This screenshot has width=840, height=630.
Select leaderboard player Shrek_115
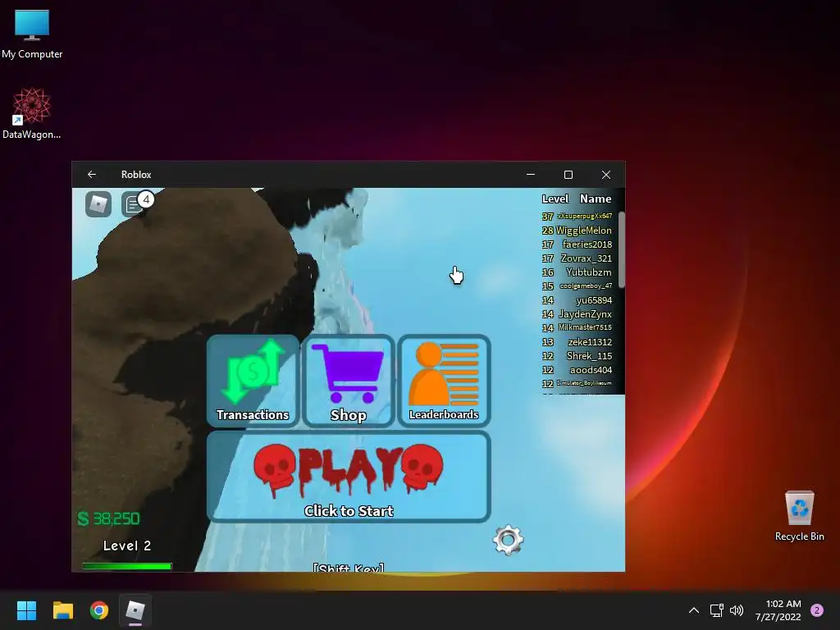[589, 356]
